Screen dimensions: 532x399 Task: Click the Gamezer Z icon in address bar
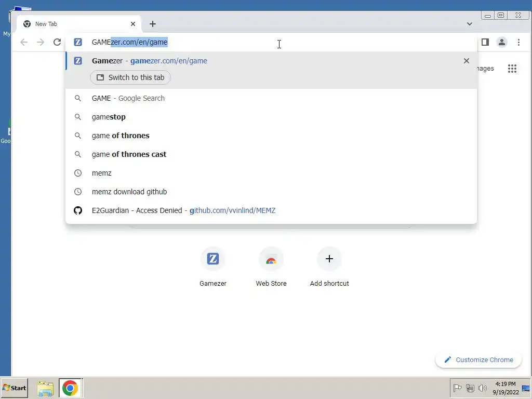[x=78, y=42]
